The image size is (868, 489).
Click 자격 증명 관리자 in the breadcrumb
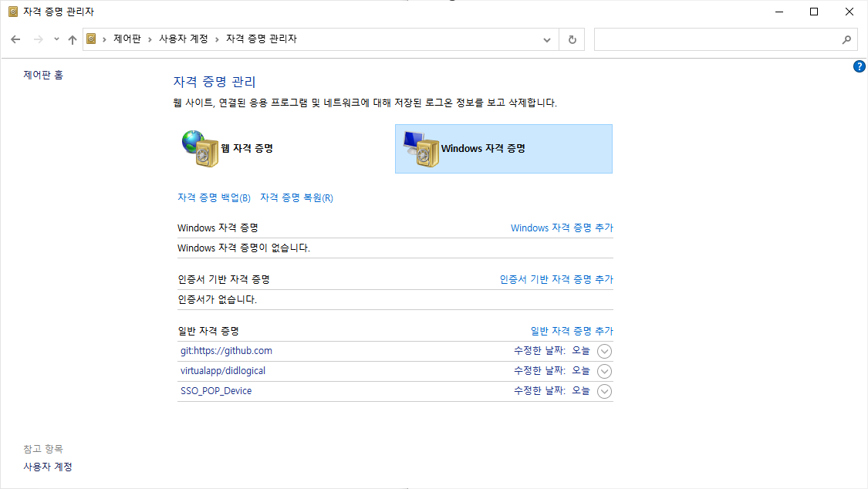click(x=262, y=39)
